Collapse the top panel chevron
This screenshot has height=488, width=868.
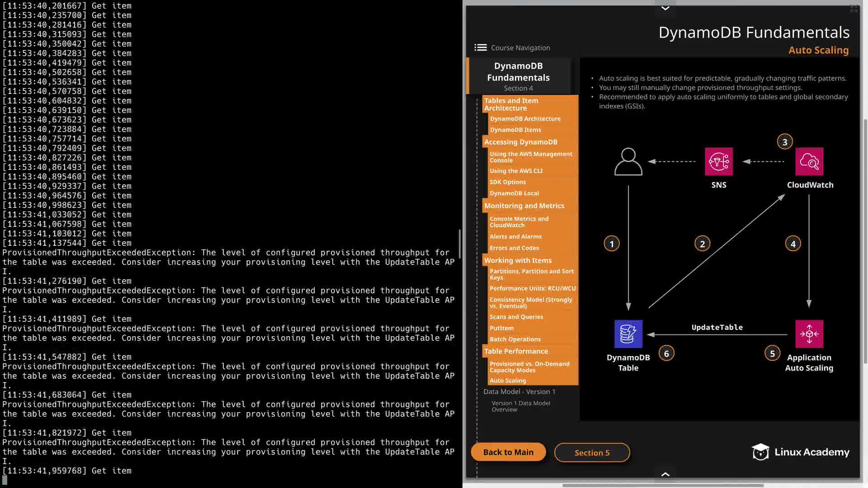(x=665, y=8)
